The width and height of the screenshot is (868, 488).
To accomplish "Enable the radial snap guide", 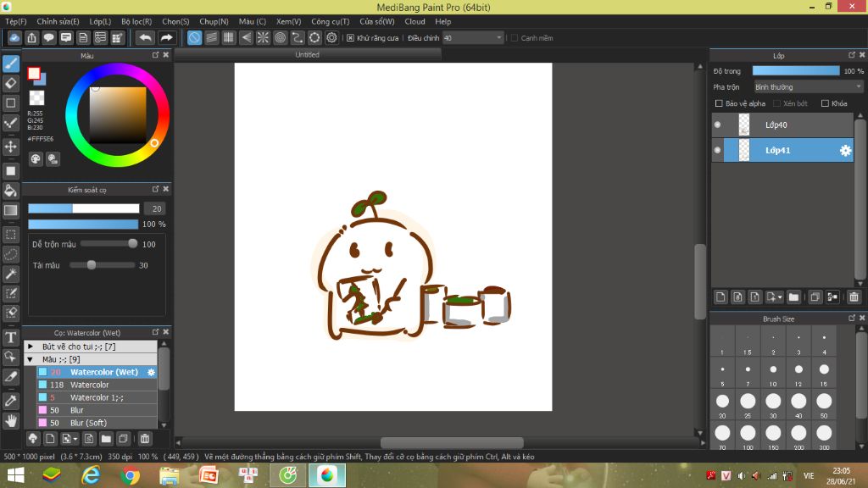I will (263, 37).
